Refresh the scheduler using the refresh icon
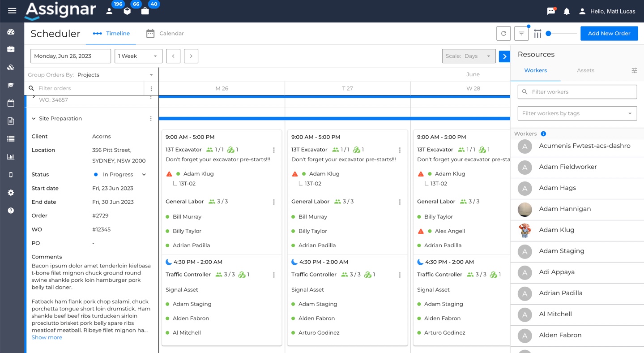The image size is (644, 353). tap(504, 33)
